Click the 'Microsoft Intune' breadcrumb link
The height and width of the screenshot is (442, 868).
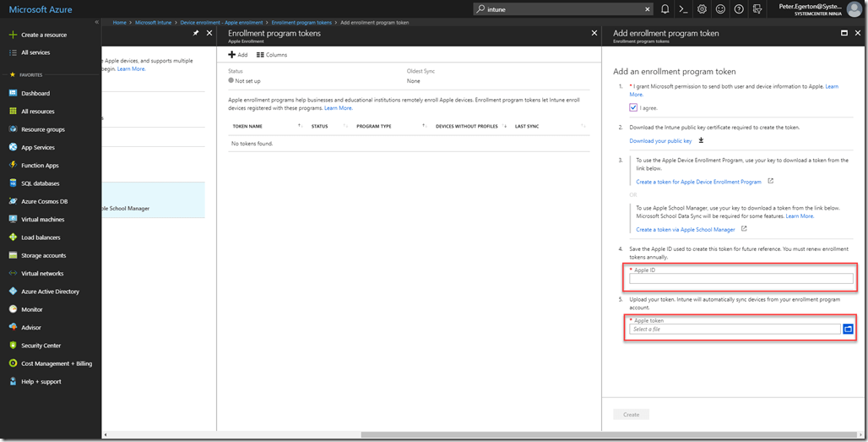click(153, 22)
